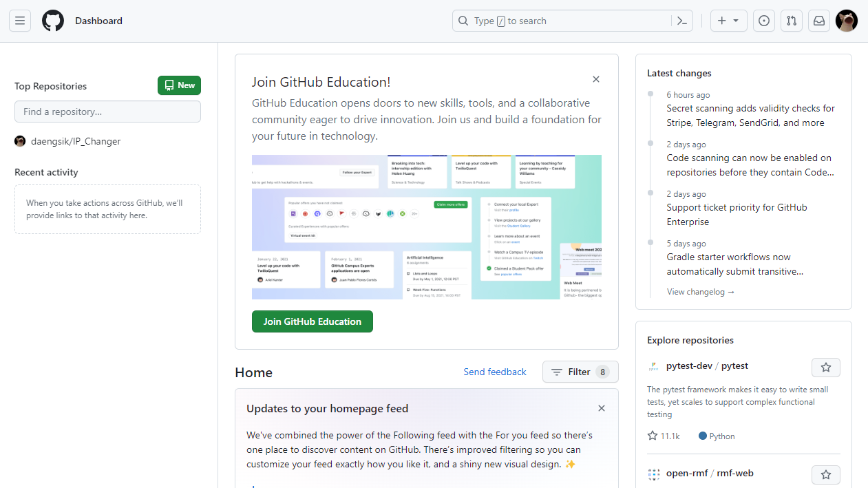Focus the 'Type / to search' box

[x=573, y=21]
